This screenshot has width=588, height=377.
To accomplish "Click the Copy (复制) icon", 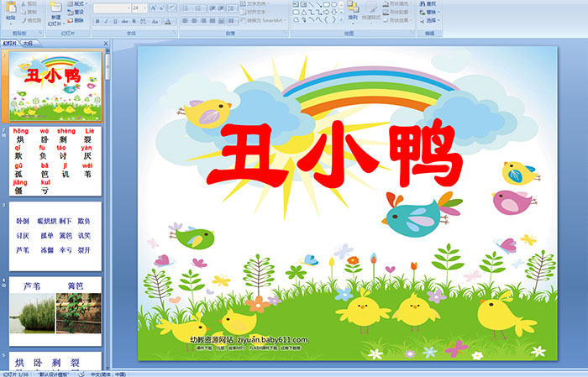I will pos(24,13).
